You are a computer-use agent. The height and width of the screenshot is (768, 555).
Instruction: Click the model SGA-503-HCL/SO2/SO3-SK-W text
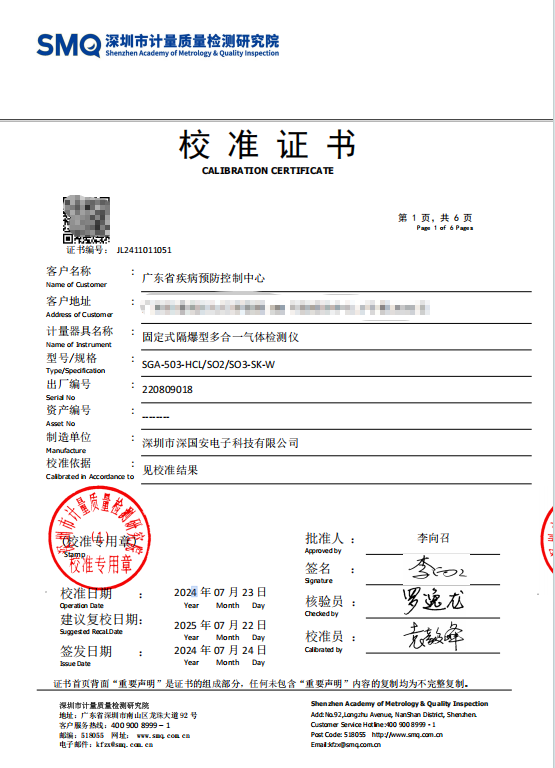click(x=208, y=364)
